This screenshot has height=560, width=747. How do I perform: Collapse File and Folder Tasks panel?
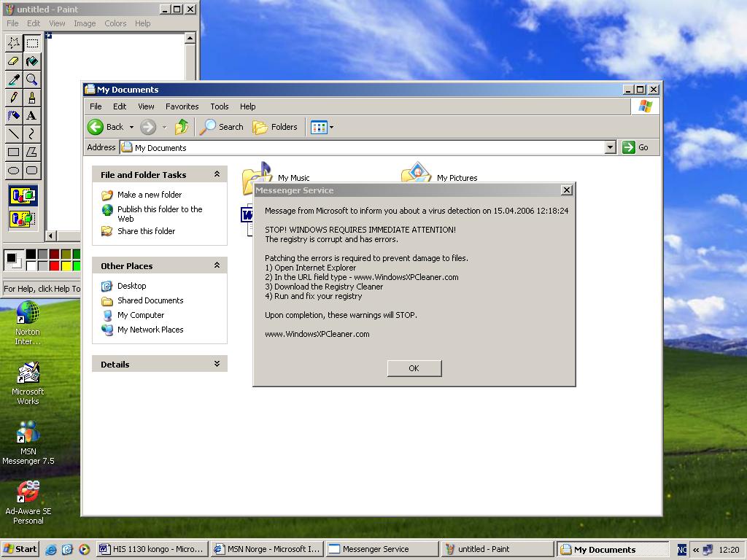217,174
